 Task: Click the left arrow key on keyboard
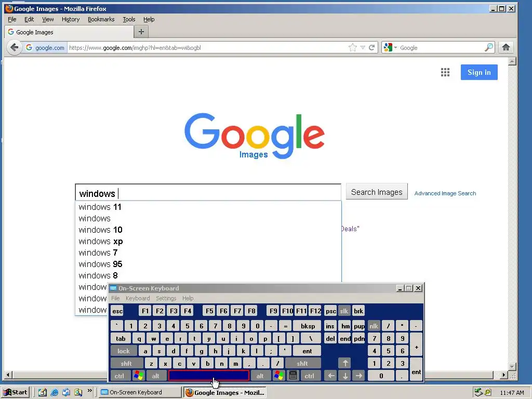pyautogui.click(x=331, y=376)
